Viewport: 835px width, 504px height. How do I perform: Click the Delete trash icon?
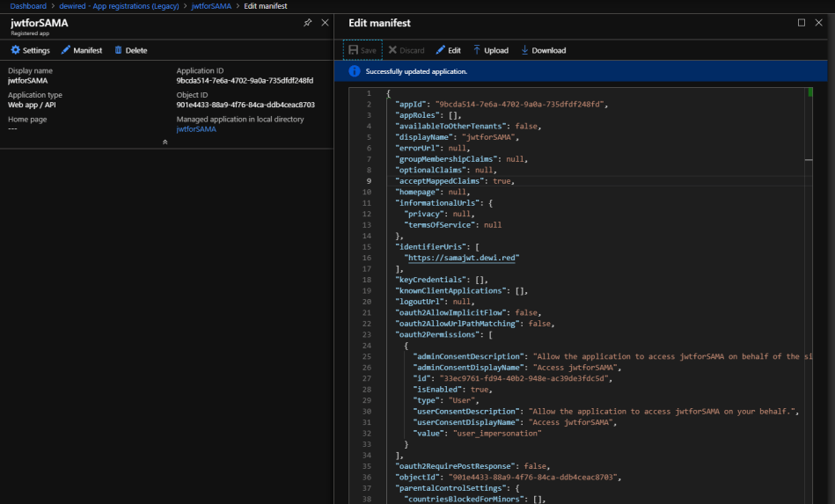click(x=119, y=50)
